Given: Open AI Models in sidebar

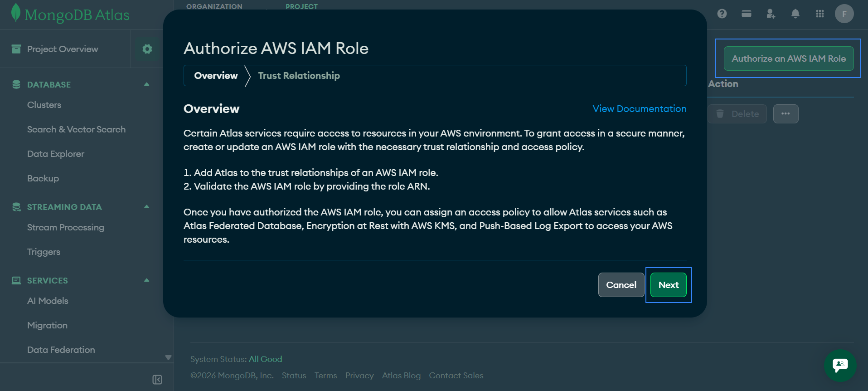Looking at the screenshot, I should point(48,301).
